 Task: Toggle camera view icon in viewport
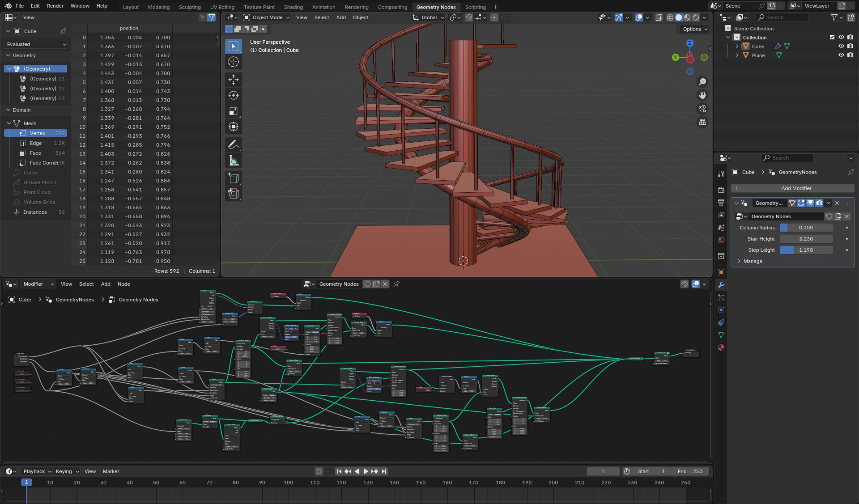coord(702,109)
